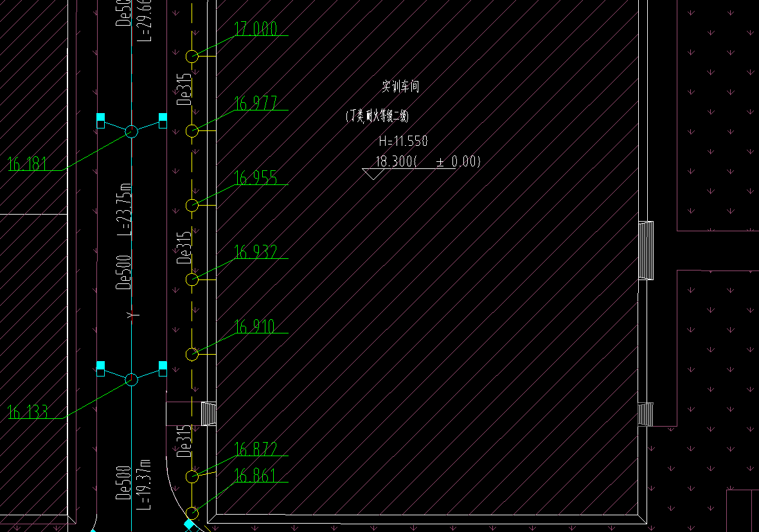Click the cyan manhole circle labeled 16.181
This screenshot has width=759, height=532.
132,131
